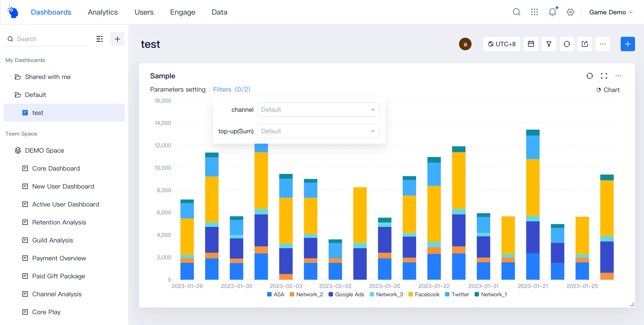
Task: Toggle Network_3 series in legend
Action: [x=386, y=294]
